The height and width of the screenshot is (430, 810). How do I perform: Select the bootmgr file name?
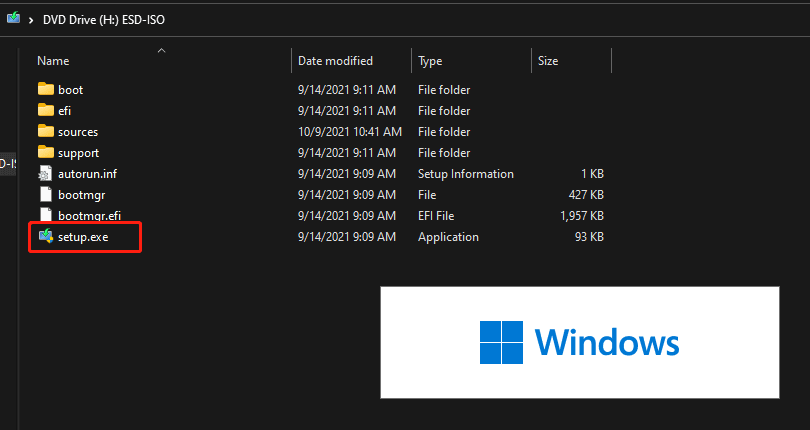coord(82,195)
